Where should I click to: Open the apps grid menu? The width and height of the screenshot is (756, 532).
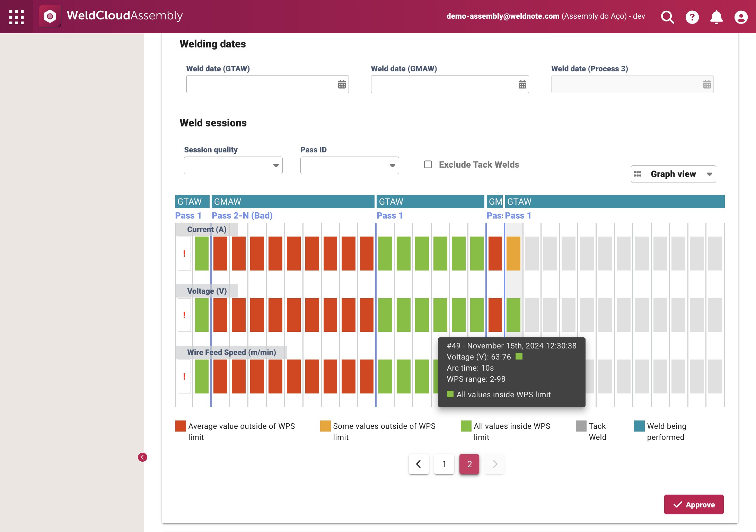tap(16, 17)
